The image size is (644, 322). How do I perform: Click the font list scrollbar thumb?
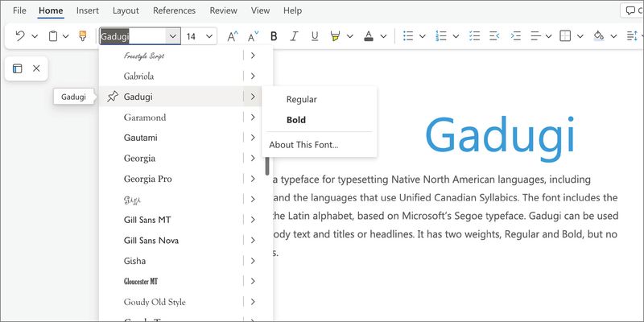point(267,164)
